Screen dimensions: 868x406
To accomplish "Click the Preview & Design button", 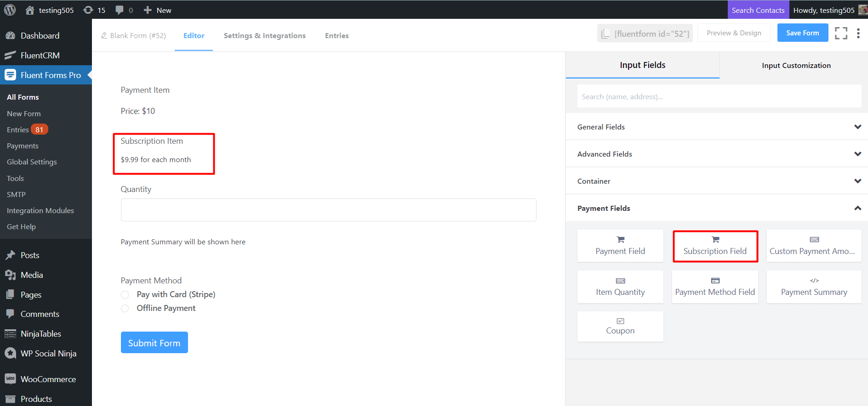I will pyautogui.click(x=734, y=33).
